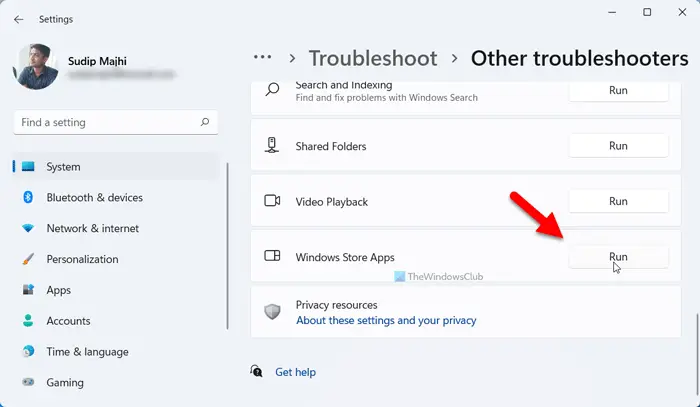The height and width of the screenshot is (407, 700).
Task: Open the Apps category label
Action: pyautogui.click(x=58, y=290)
